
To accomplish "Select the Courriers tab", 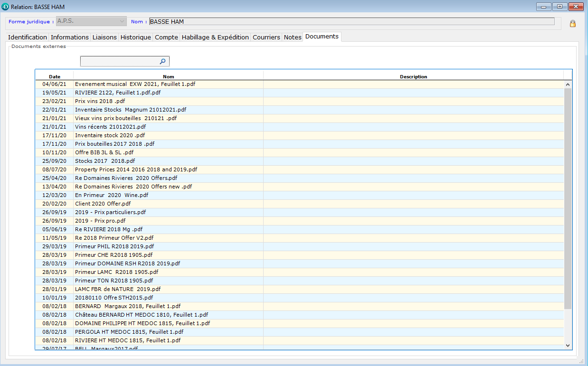I will click(x=266, y=37).
